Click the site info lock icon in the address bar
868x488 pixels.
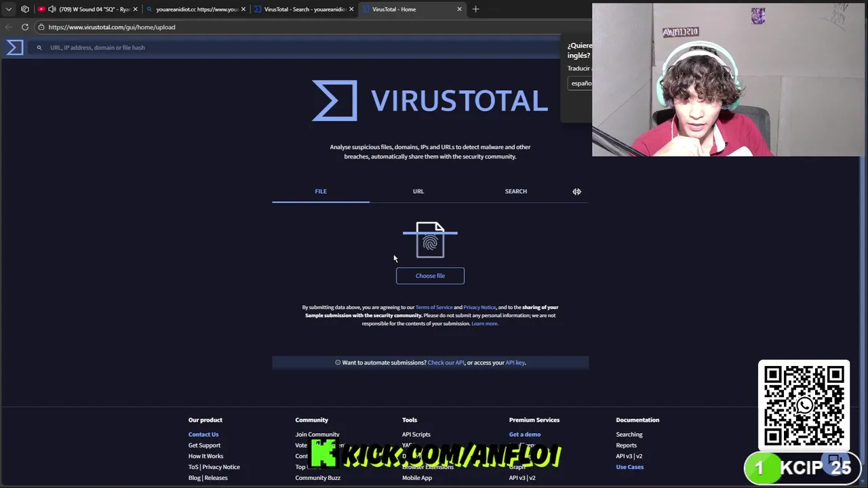(41, 27)
